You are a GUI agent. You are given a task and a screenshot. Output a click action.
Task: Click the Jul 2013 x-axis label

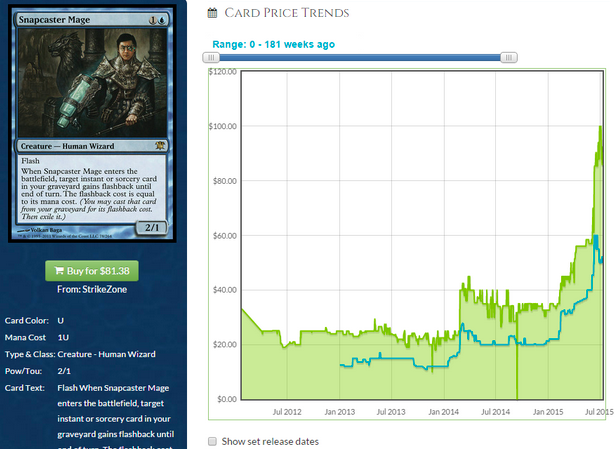(x=391, y=412)
